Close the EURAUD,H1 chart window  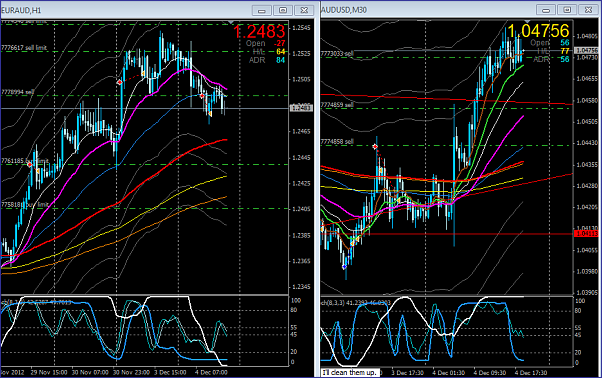pos(304,10)
